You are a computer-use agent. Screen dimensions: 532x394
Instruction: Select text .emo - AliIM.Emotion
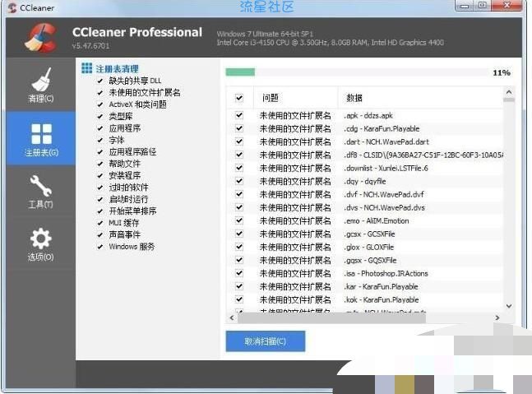377,221
